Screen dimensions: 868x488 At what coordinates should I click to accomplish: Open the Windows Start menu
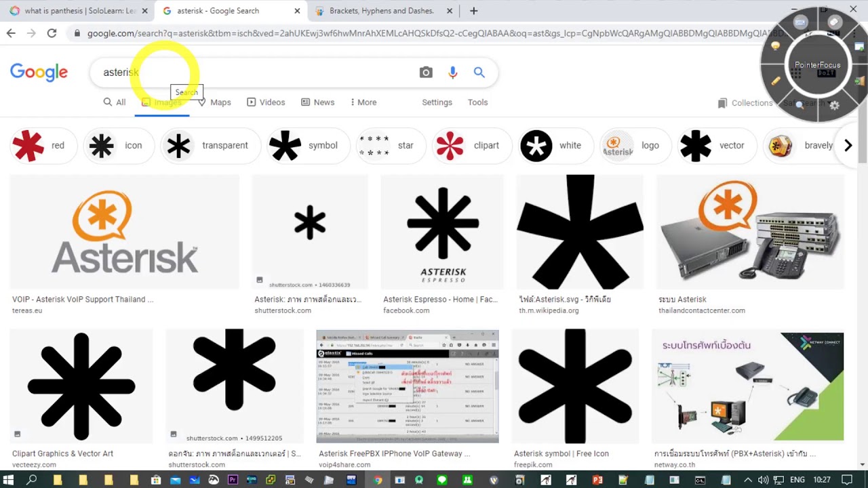[x=9, y=480]
